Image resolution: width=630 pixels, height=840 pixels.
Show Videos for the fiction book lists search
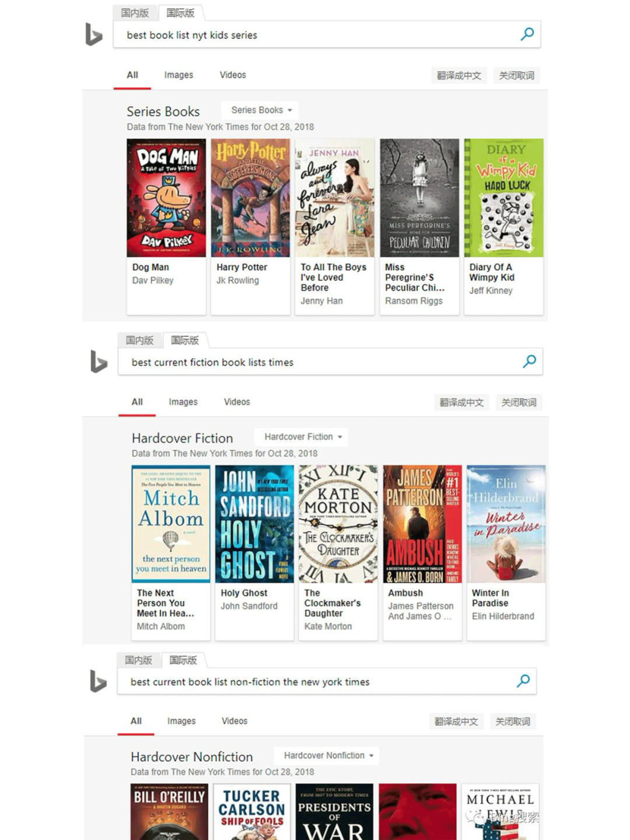[237, 402]
